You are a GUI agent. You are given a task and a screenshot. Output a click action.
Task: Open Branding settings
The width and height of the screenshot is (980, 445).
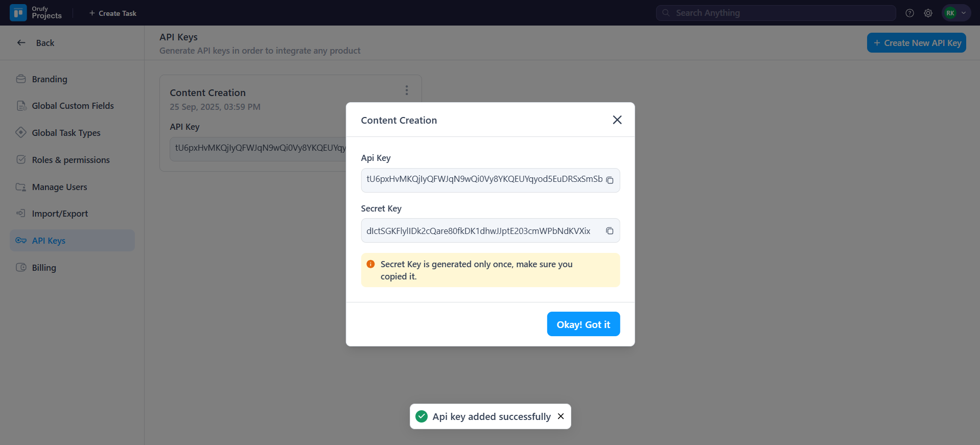click(49, 79)
